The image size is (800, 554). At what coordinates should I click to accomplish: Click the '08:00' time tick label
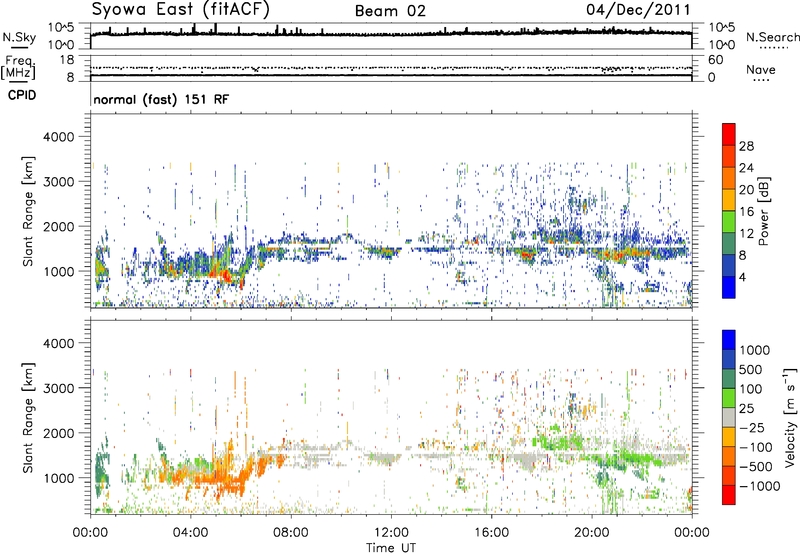(291, 533)
